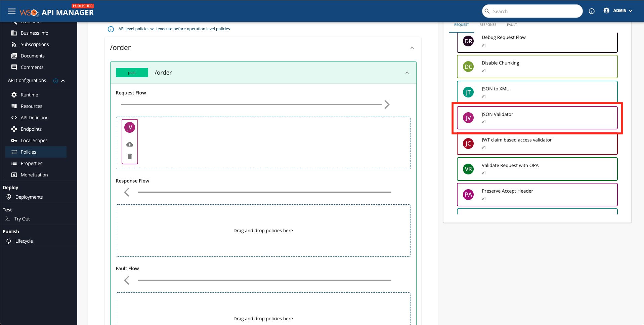Image resolution: width=644 pixels, height=325 pixels.
Task: Open the hamburger navigation menu
Action: pos(12,11)
